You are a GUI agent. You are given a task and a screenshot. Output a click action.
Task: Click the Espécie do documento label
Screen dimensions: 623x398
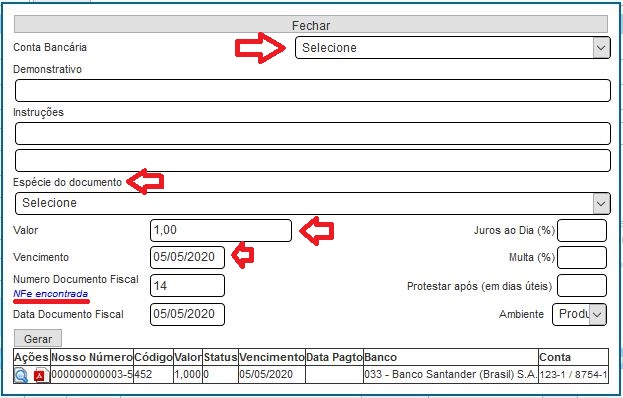pos(68,182)
